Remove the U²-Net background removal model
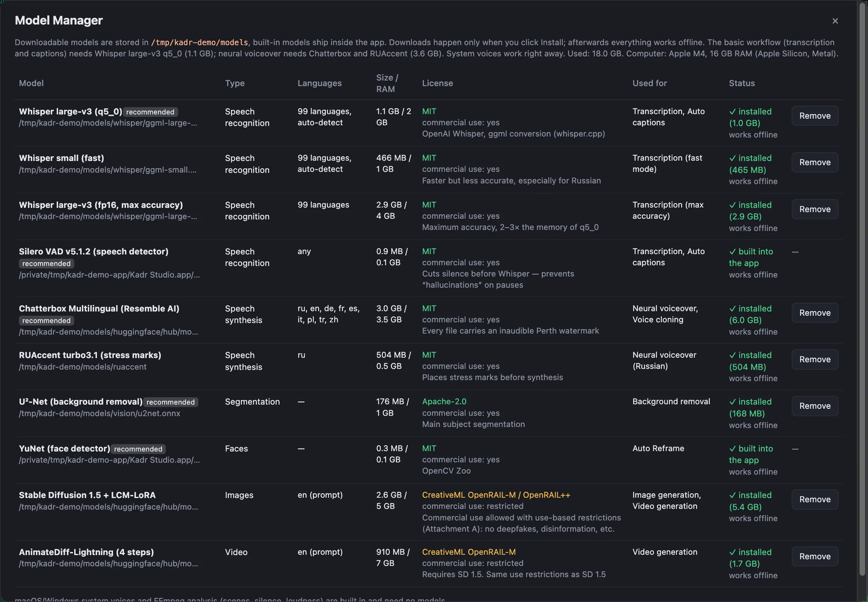The image size is (868, 602). (x=815, y=406)
